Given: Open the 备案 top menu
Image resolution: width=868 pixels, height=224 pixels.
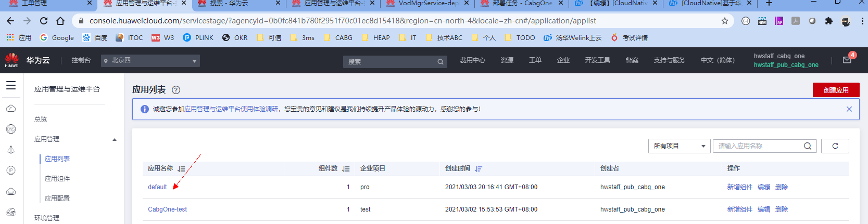Looking at the screenshot, I should coord(632,60).
